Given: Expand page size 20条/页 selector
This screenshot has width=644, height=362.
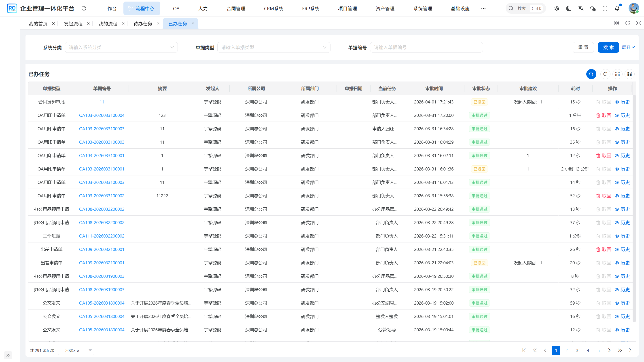Looking at the screenshot, I should pos(76,350).
